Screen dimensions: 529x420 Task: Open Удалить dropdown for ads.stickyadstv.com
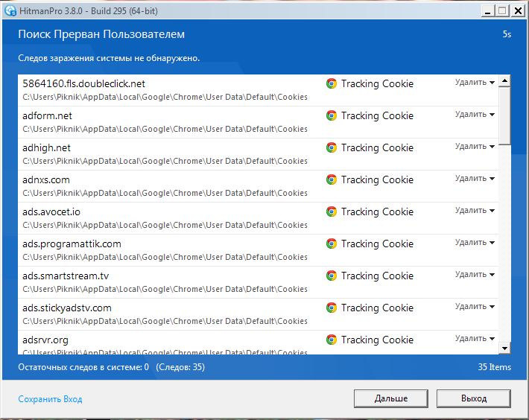pos(475,306)
